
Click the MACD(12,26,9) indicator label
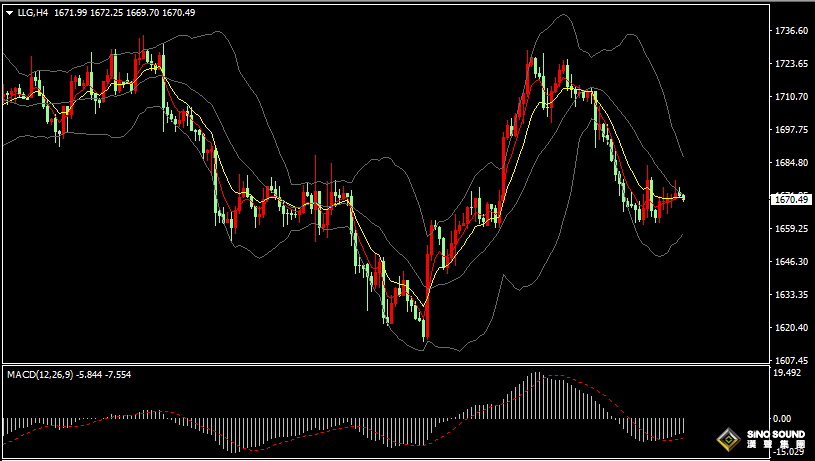click(x=40, y=375)
